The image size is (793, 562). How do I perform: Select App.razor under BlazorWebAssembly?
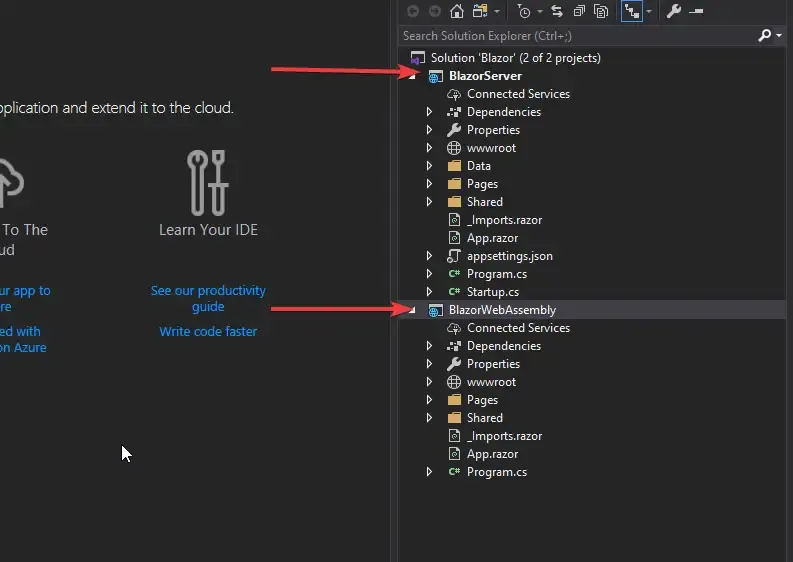tap(492, 454)
